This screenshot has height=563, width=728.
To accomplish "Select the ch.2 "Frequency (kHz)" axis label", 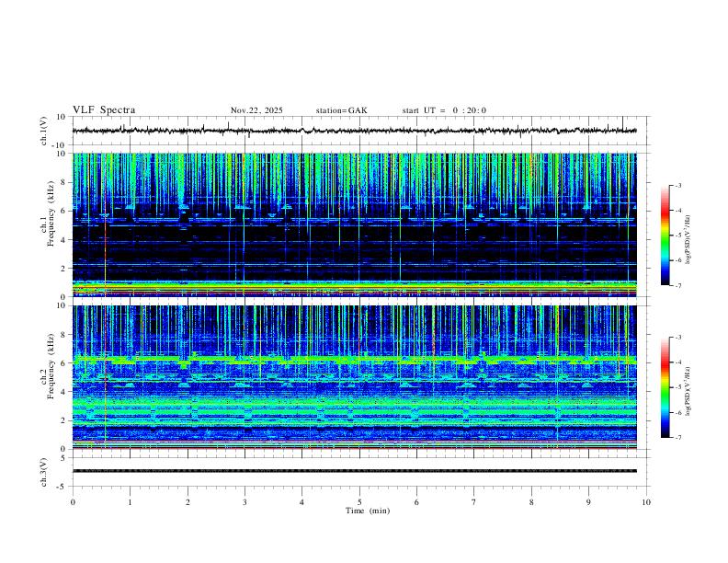I will coord(51,366).
